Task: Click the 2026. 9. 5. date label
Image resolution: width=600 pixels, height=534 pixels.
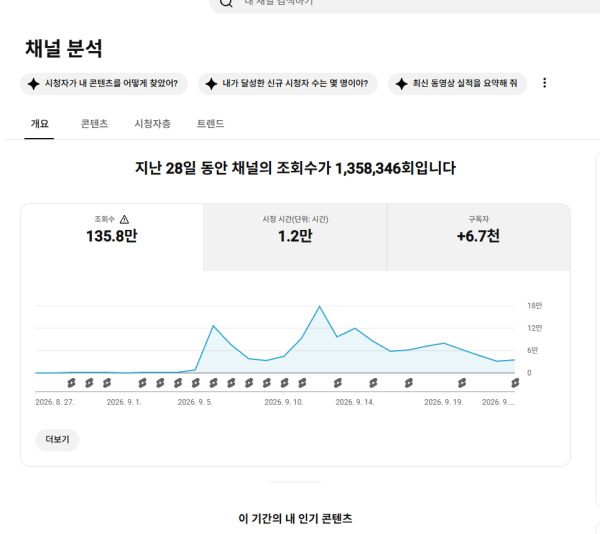Action: pyautogui.click(x=195, y=402)
